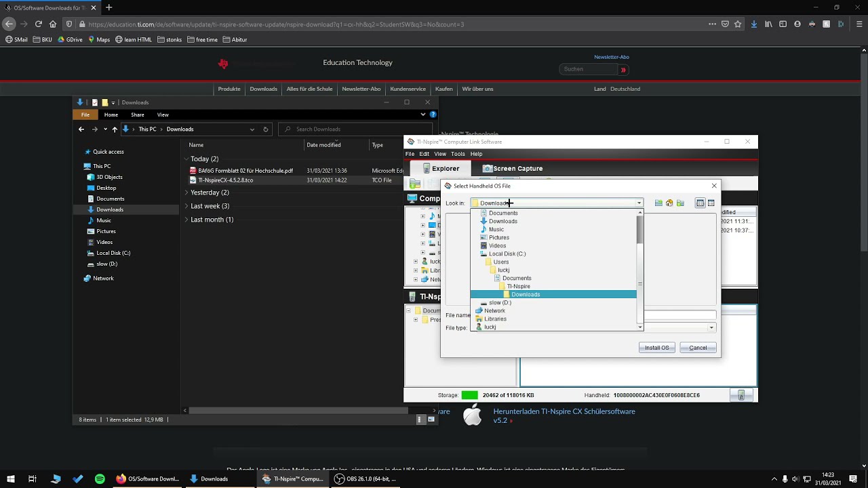Open the blue File tab in File Explorer
The width and height of the screenshot is (868, 488).
pyautogui.click(x=85, y=115)
